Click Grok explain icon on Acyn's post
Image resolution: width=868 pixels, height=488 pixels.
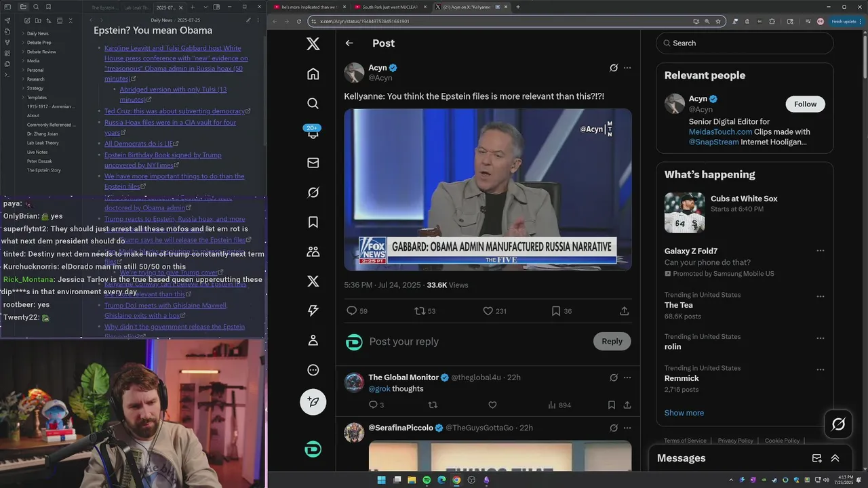click(614, 68)
